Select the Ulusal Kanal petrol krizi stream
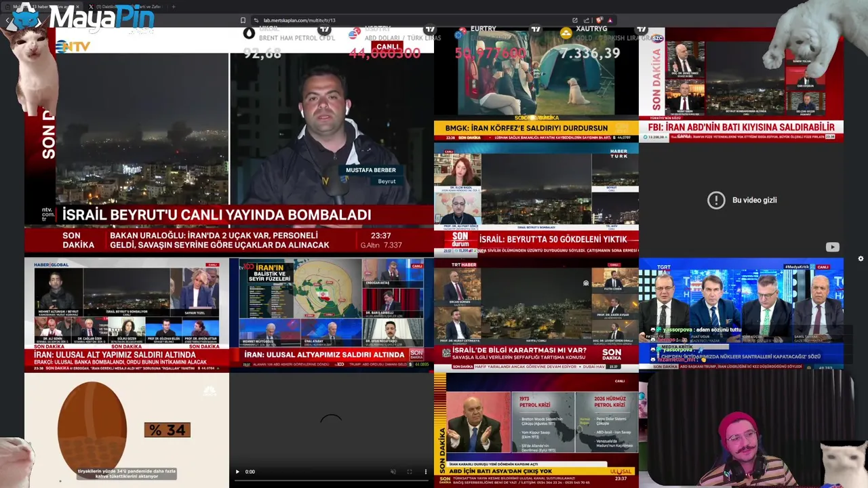 536,430
